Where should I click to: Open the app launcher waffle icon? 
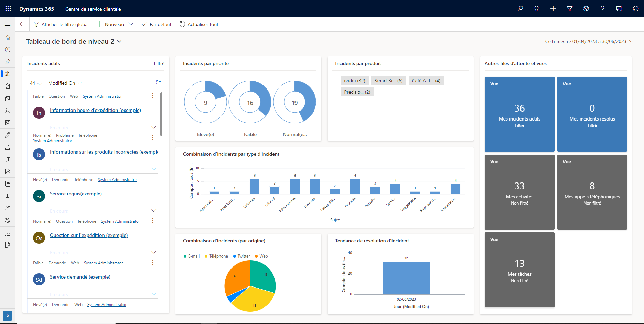pyautogui.click(x=8, y=9)
